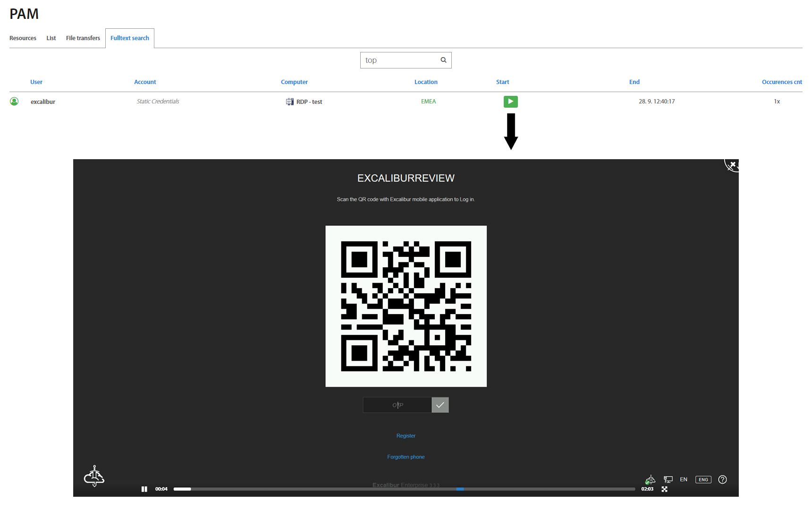The height and width of the screenshot is (510, 812).
Task: Click the help question mark icon
Action: tap(722, 479)
